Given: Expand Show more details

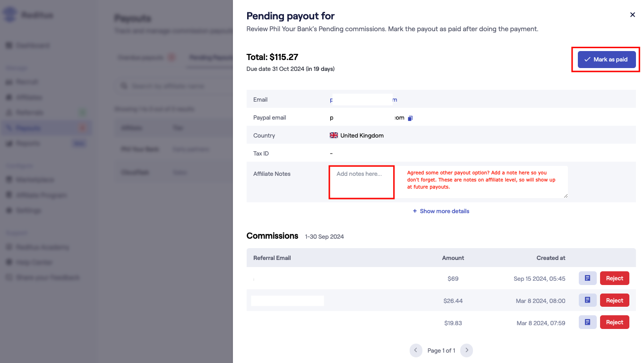Looking at the screenshot, I should [441, 211].
